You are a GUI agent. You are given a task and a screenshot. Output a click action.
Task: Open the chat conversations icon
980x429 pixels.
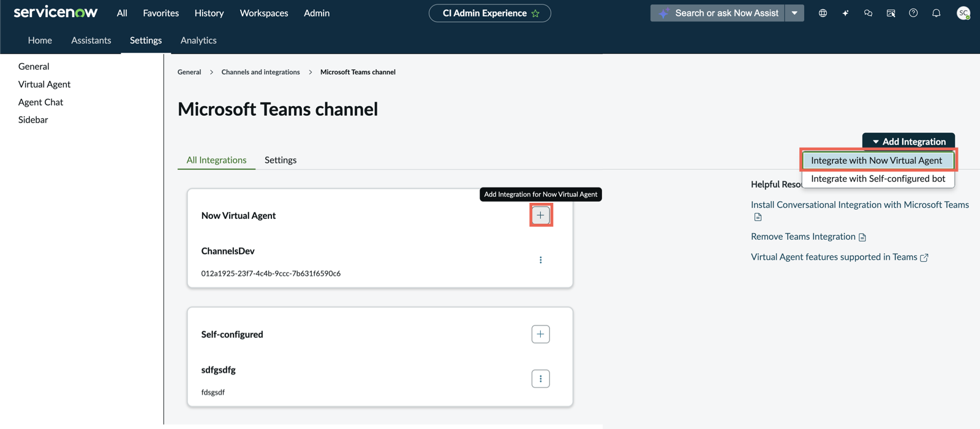pos(868,13)
